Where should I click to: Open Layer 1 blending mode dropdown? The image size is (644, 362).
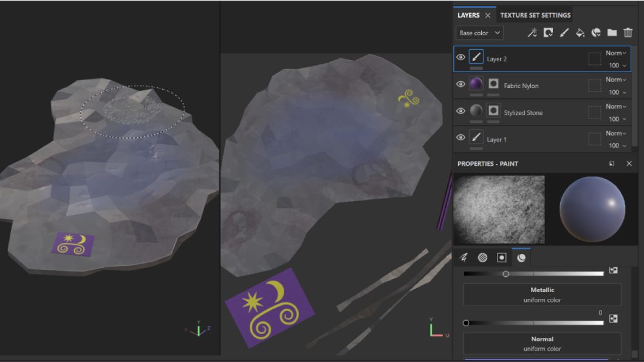pyautogui.click(x=615, y=134)
